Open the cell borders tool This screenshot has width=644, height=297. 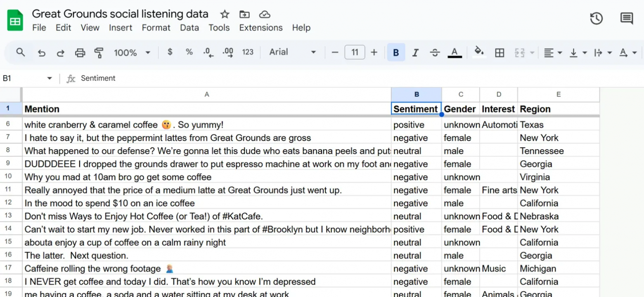coord(500,53)
